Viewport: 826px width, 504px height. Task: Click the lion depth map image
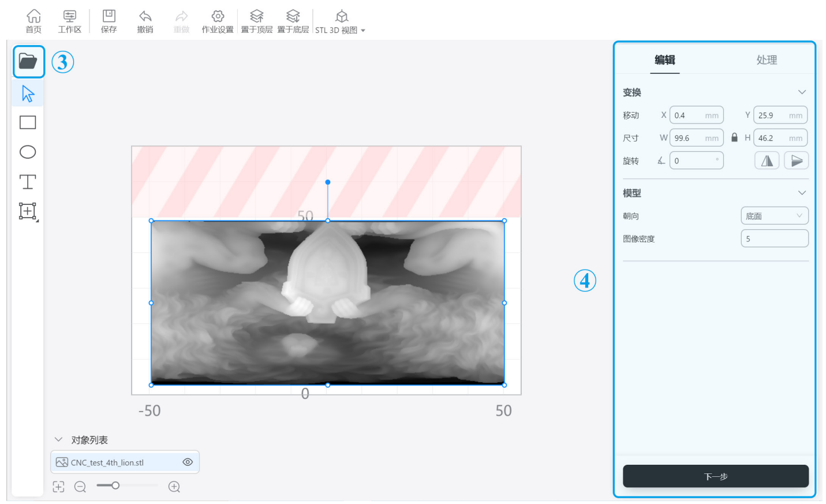point(328,303)
